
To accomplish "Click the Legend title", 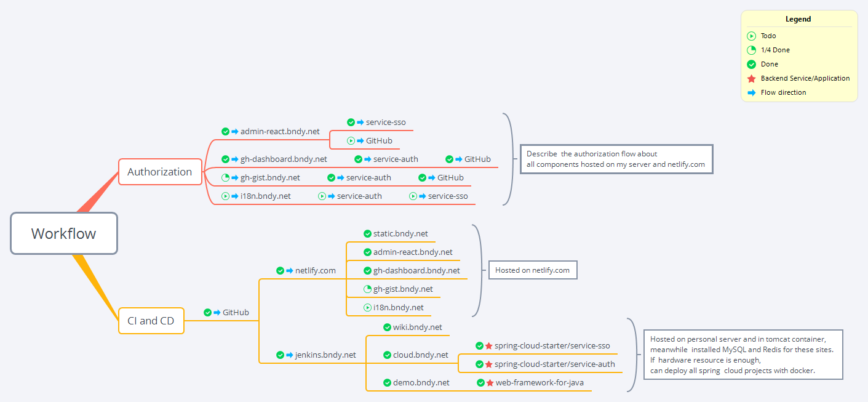I will coord(798,19).
